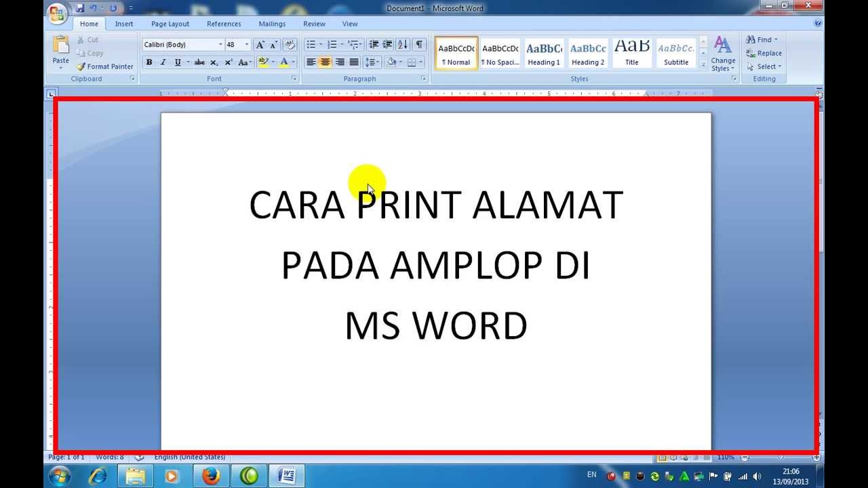The width and height of the screenshot is (868, 488).
Task: Toggle subscript formatting
Action: tap(214, 62)
